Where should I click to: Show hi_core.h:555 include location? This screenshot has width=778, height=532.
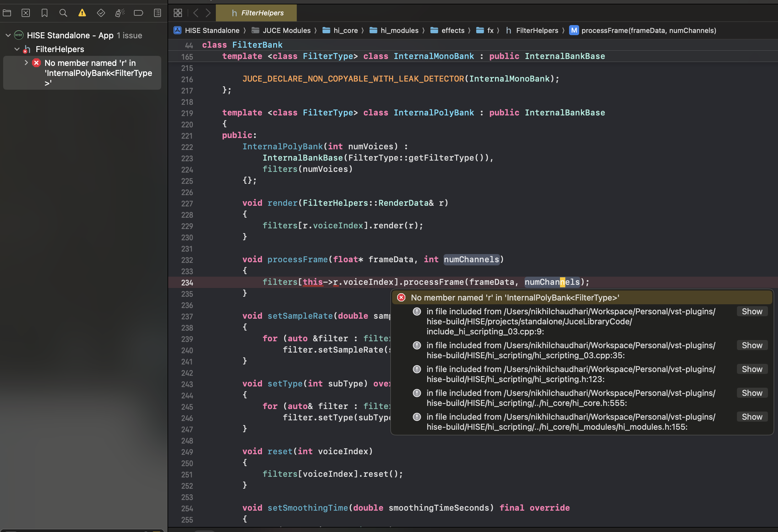pyautogui.click(x=752, y=393)
